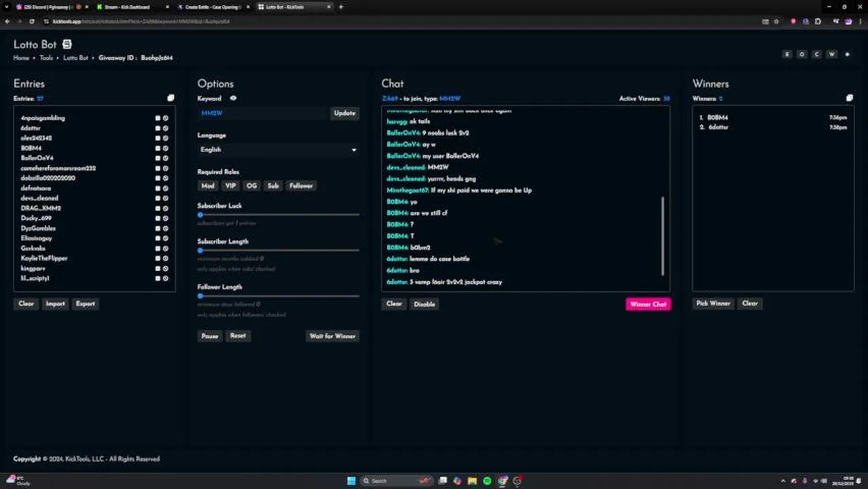
Task: Toggle the square box beside 4npaisgambling
Action: point(158,117)
